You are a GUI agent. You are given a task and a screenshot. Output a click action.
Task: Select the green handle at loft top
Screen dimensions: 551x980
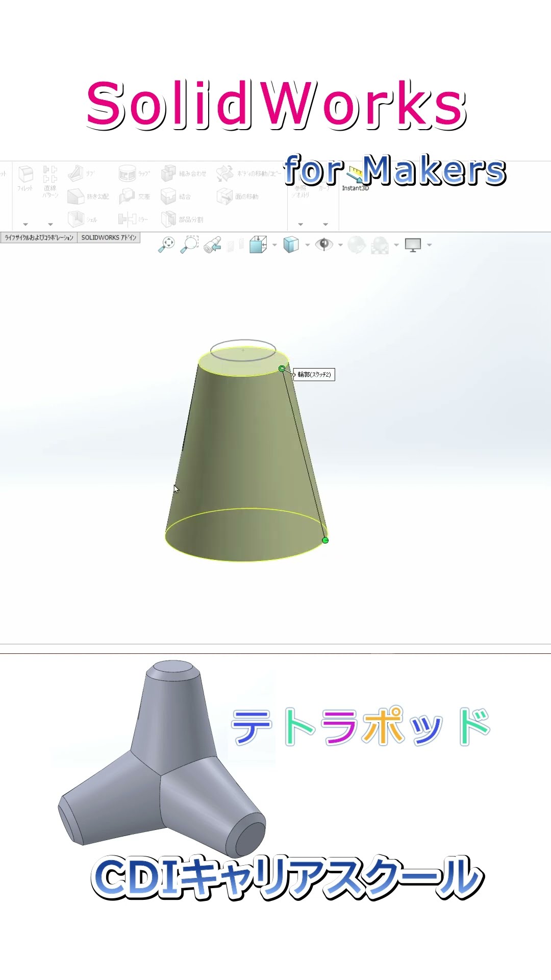click(x=282, y=369)
